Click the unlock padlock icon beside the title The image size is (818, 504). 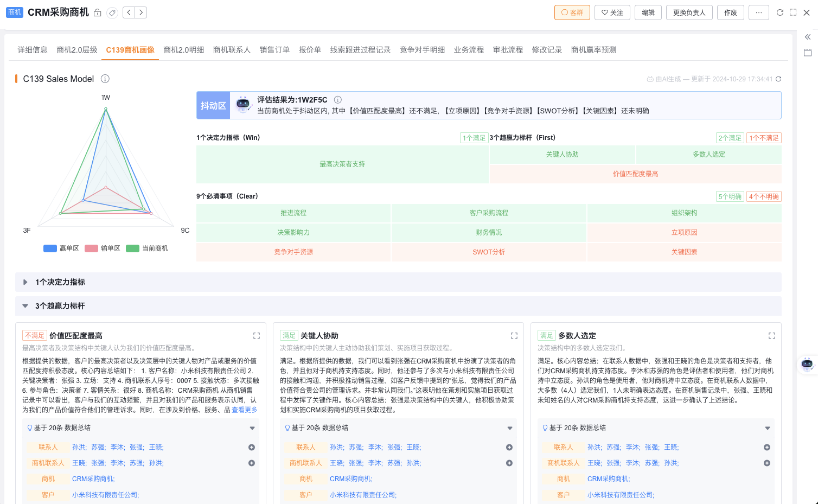click(x=97, y=12)
